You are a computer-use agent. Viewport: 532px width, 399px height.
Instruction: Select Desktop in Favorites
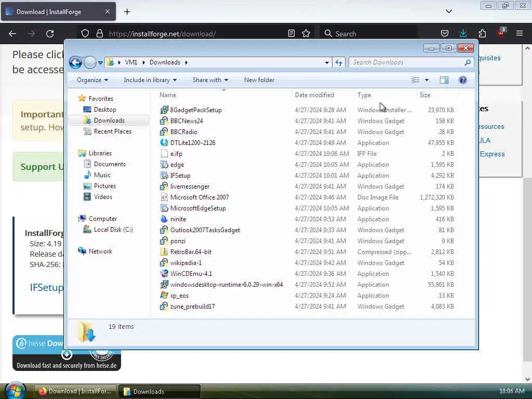[x=105, y=110]
